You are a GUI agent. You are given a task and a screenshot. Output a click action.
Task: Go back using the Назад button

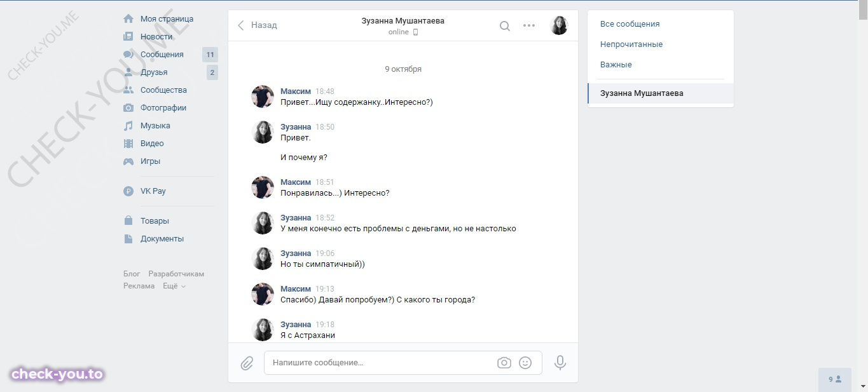tap(258, 25)
